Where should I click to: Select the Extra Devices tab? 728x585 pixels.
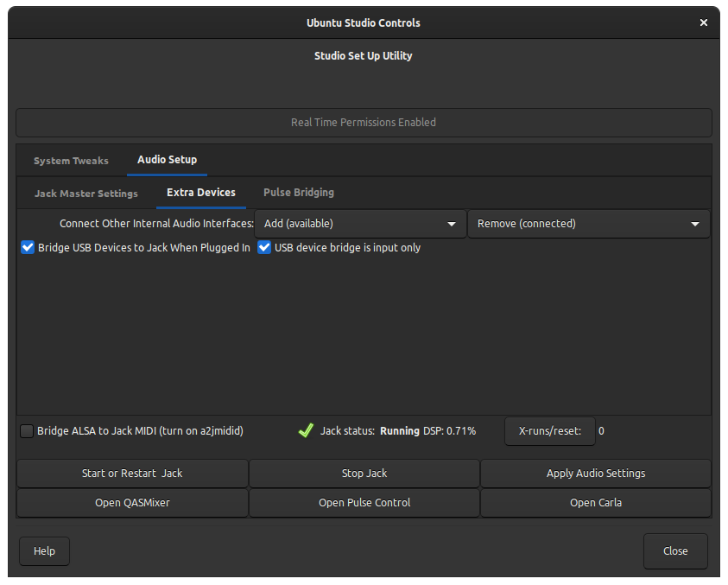pyautogui.click(x=201, y=193)
